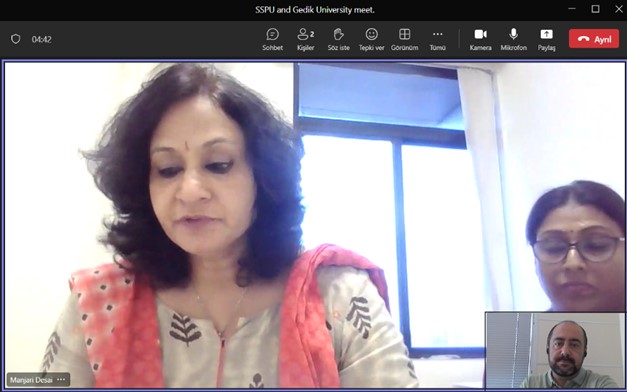627x392 pixels.
Task: Click the SSPU and Gedik University meet title
Action: click(x=315, y=10)
